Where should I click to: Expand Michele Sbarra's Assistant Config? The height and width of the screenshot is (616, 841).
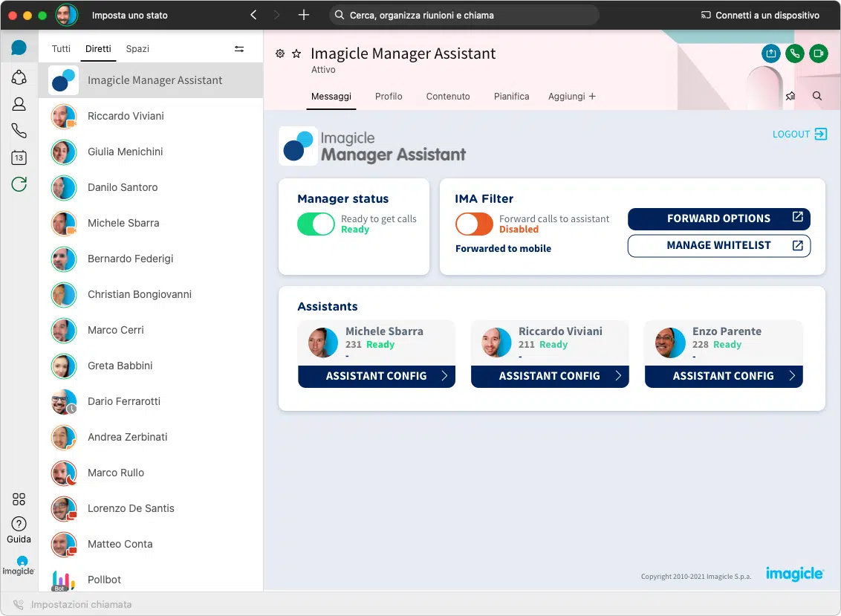pos(377,376)
